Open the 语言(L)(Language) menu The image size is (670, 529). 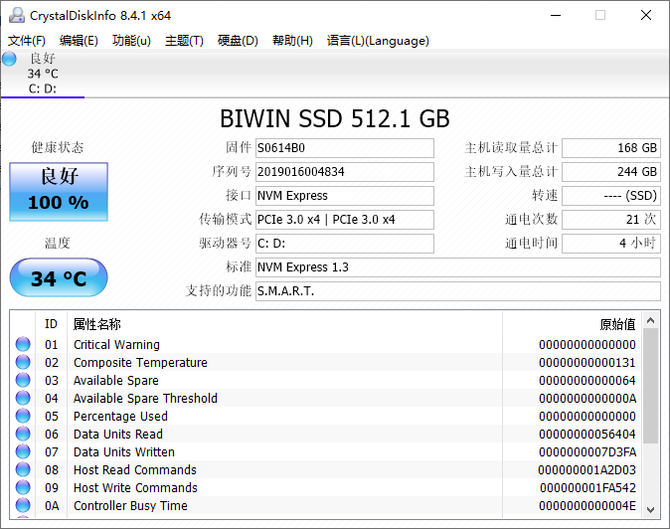click(x=378, y=41)
